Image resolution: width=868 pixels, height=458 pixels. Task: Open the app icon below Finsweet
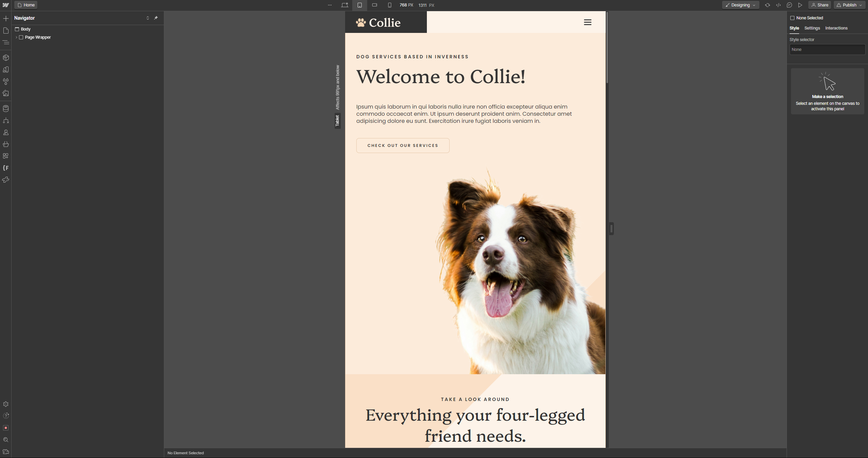6,180
